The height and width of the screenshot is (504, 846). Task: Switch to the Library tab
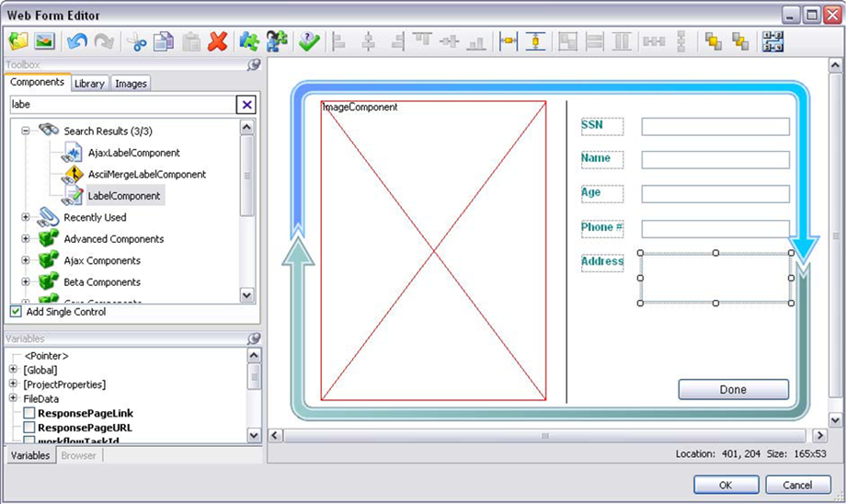[x=89, y=84]
